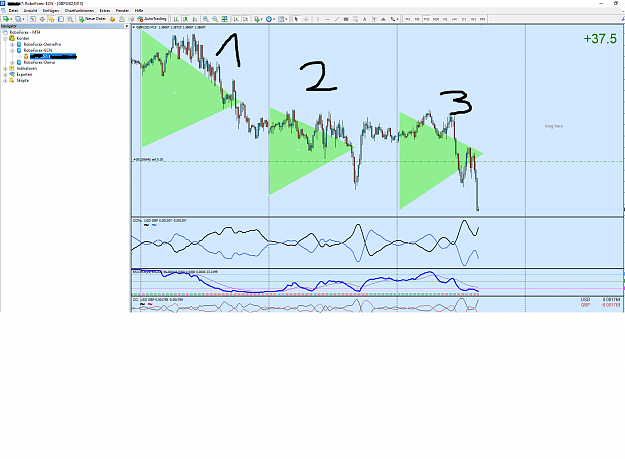The image size is (625, 459).
Task: Open the Extras menu
Action: (105, 11)
